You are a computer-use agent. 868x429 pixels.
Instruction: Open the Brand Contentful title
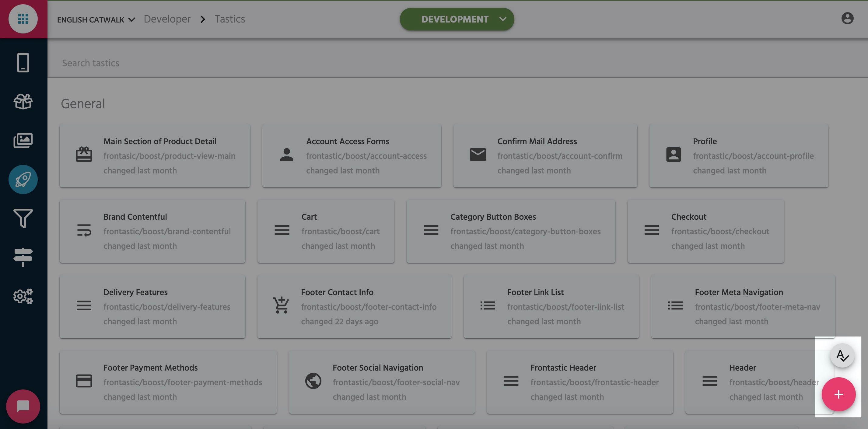click(x=135, y=217)
